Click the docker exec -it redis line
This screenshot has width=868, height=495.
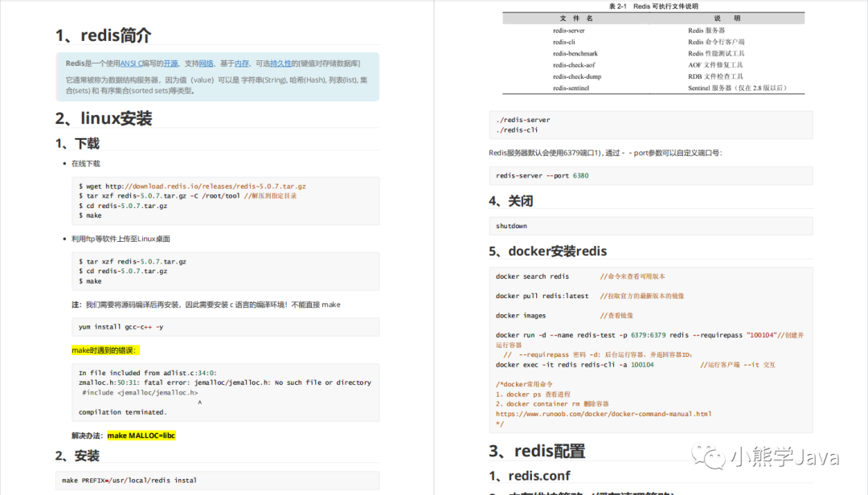click(x=575, y=366)
